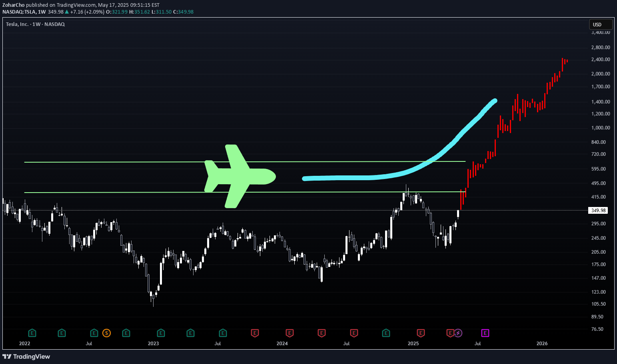This screenshot has height=364, width=617.
Task: Click the green E earnings icon above 2022
Action: click(32, 333)
